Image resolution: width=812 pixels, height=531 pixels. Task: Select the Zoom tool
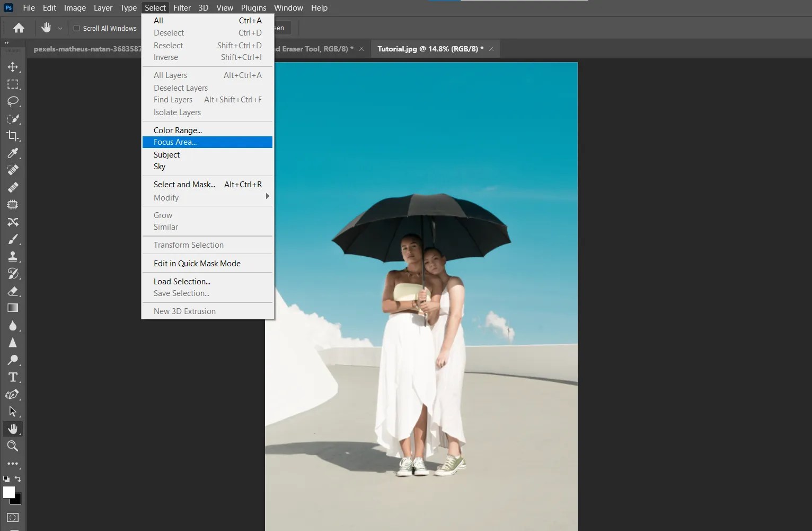tap(13, 446)
